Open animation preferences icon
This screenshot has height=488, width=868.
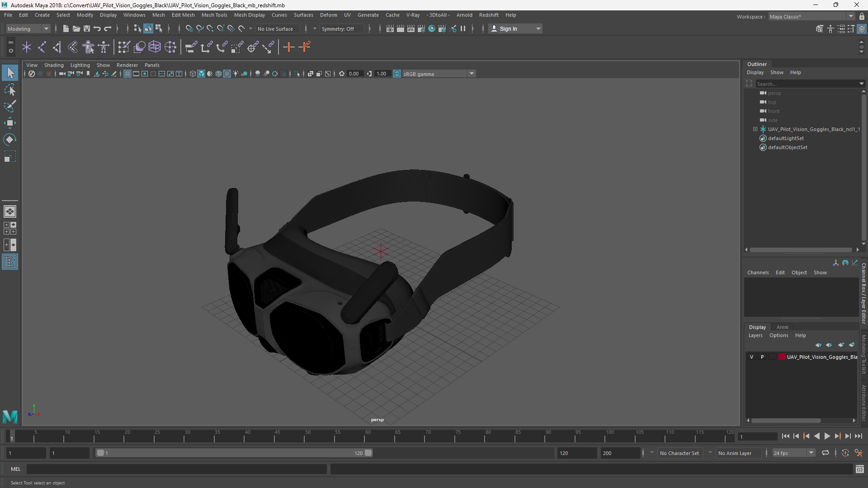click(859, 453)
